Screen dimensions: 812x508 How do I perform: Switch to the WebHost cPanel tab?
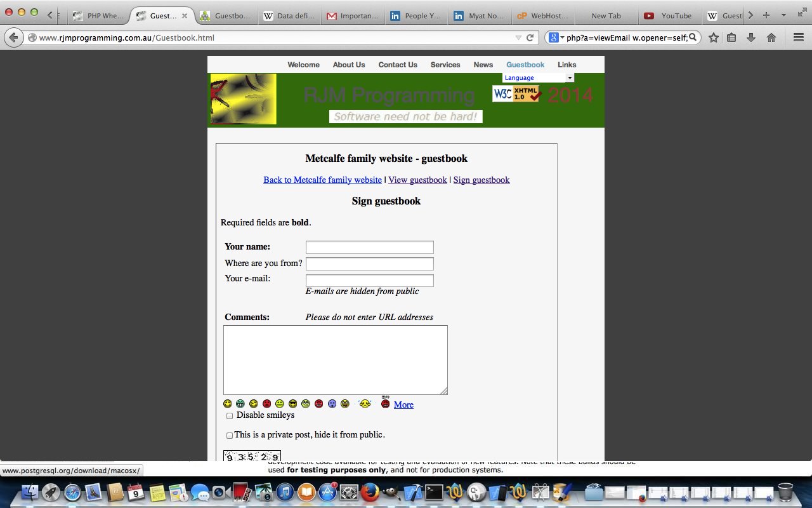pyautogui.click(x=543, y=16)
